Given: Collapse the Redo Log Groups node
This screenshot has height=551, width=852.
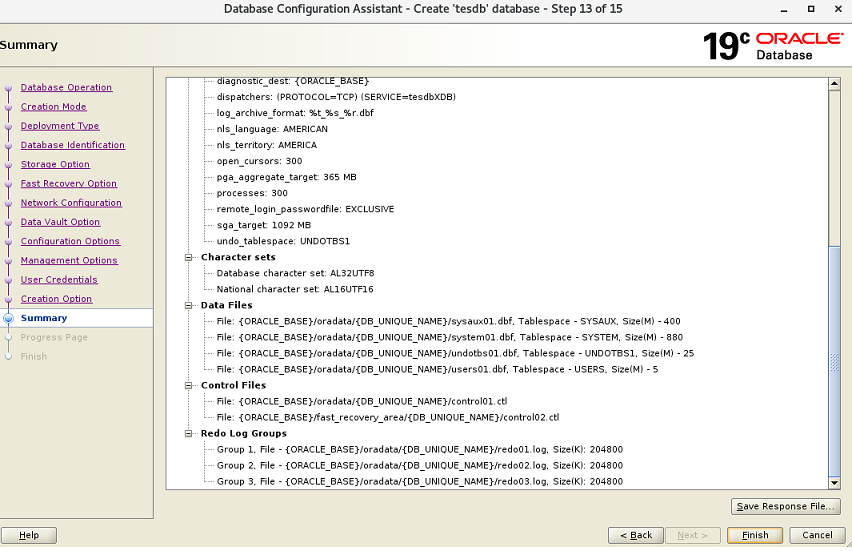Looking at the screenshot, I should 188,433.
